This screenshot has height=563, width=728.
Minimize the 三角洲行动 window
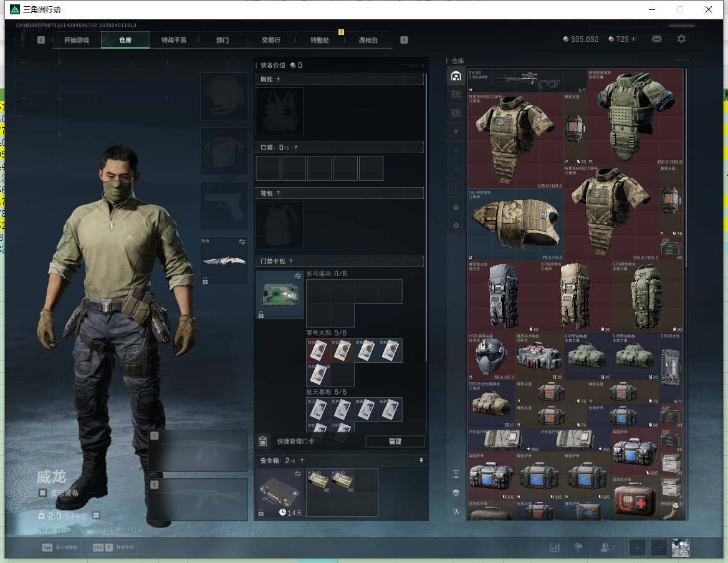coord(652,9)
